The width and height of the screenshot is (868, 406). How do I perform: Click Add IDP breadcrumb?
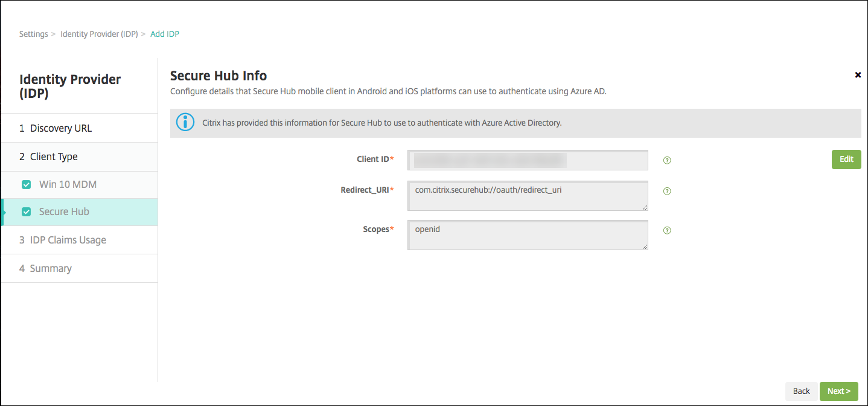coord(165,34)
